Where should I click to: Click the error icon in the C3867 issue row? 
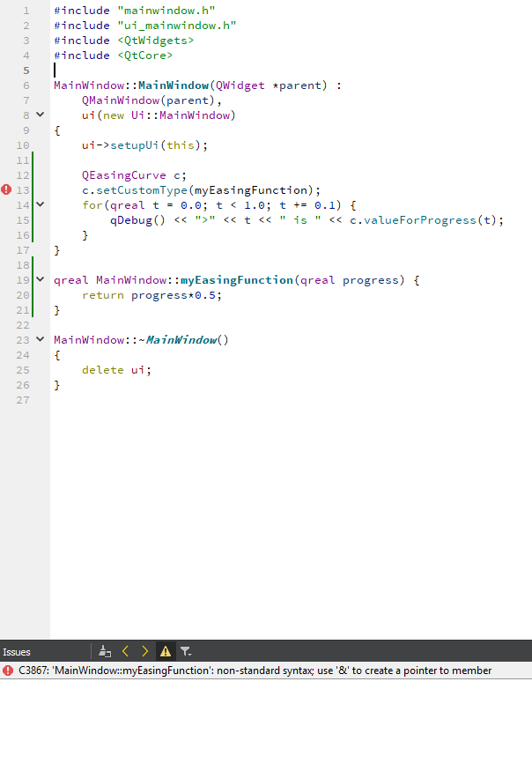(x=8, y=671)
